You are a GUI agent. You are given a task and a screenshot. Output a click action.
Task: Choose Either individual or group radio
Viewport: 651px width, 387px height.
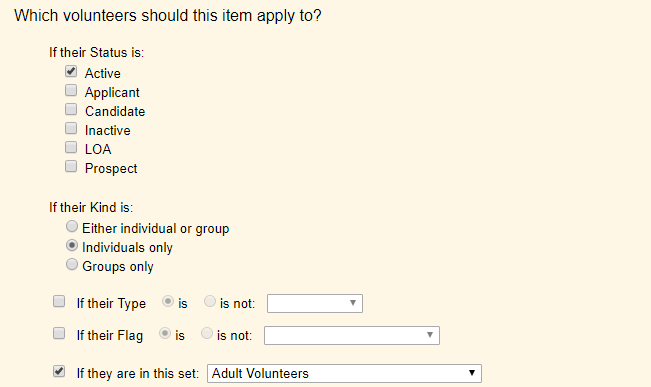72,226
